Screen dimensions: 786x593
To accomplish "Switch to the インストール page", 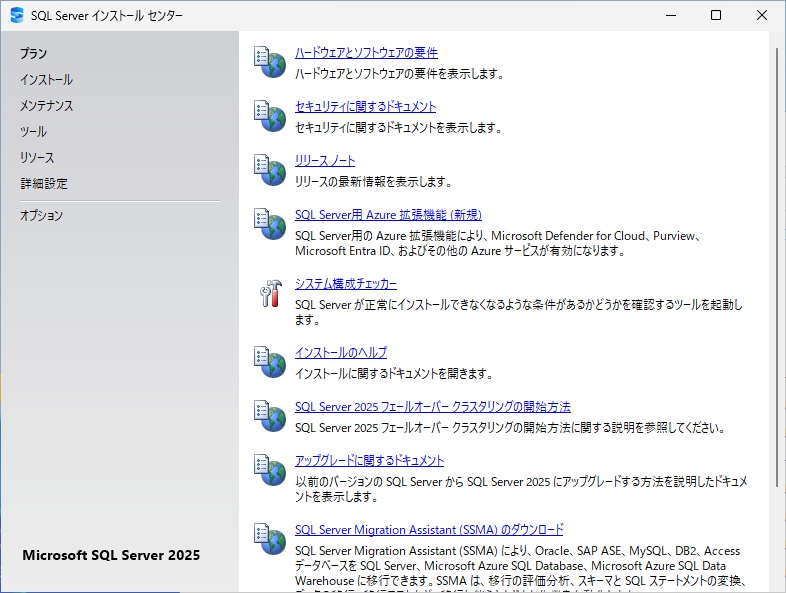I will pyautogui.click(x=46, y=80).
